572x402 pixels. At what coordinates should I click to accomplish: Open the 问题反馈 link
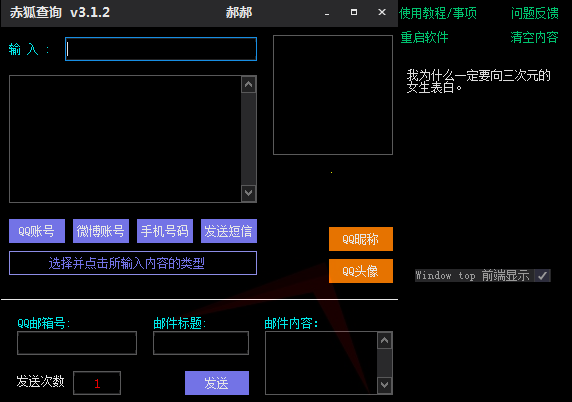tap(534, 13)
